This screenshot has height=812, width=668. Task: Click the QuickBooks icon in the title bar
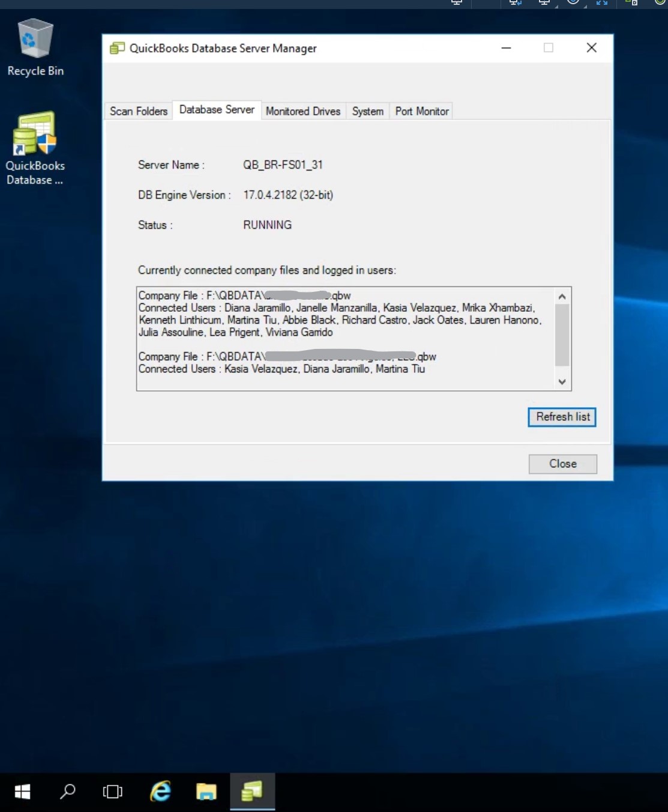[x=116, y=47]
